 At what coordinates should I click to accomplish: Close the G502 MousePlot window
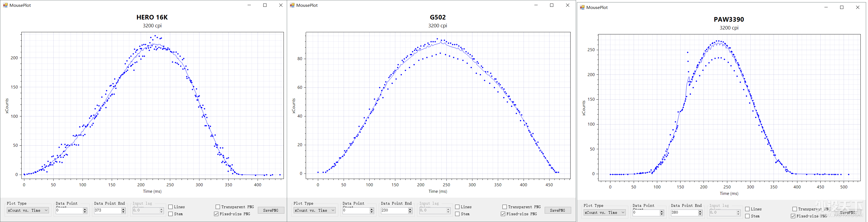click(567, 5)
